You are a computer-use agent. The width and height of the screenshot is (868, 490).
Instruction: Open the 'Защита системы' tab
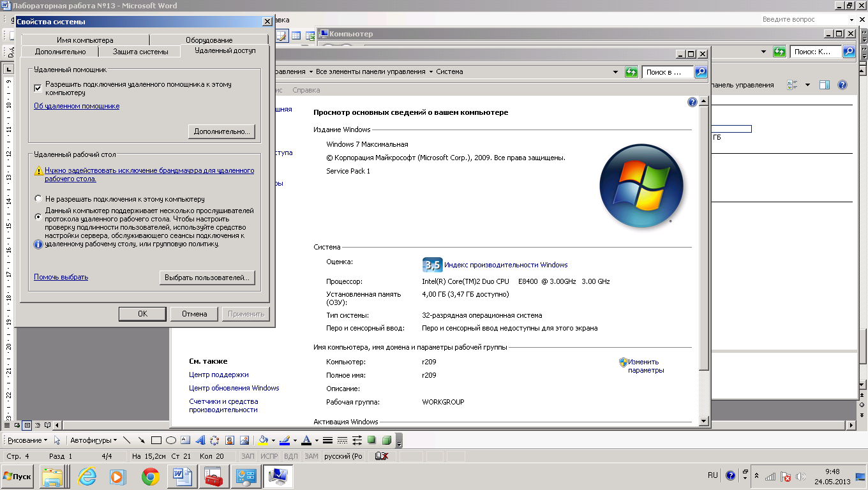pos(140,52)
